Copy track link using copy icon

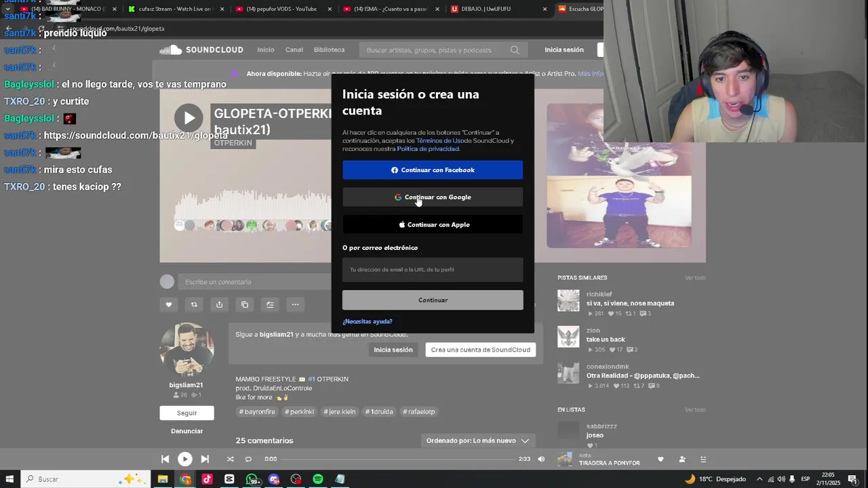245,304
